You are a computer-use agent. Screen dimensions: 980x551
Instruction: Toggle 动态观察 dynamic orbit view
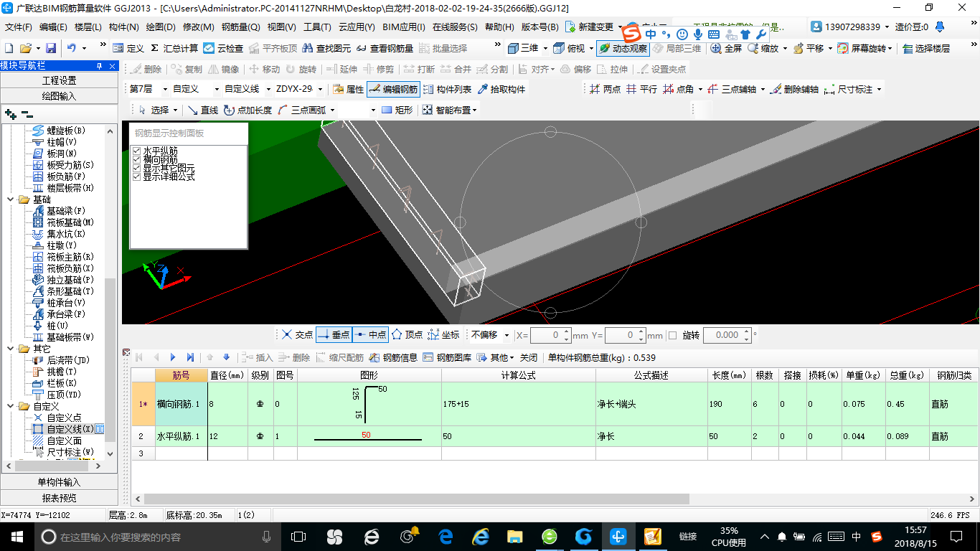click(x=623, y=48)
